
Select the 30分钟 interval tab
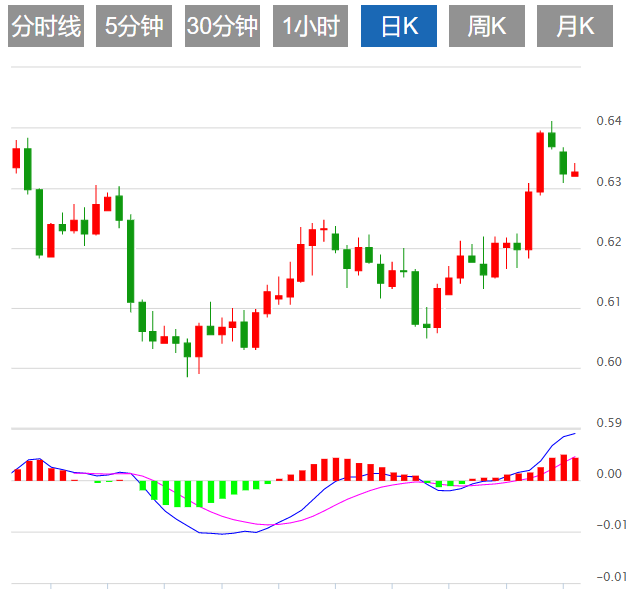(222, 26)
